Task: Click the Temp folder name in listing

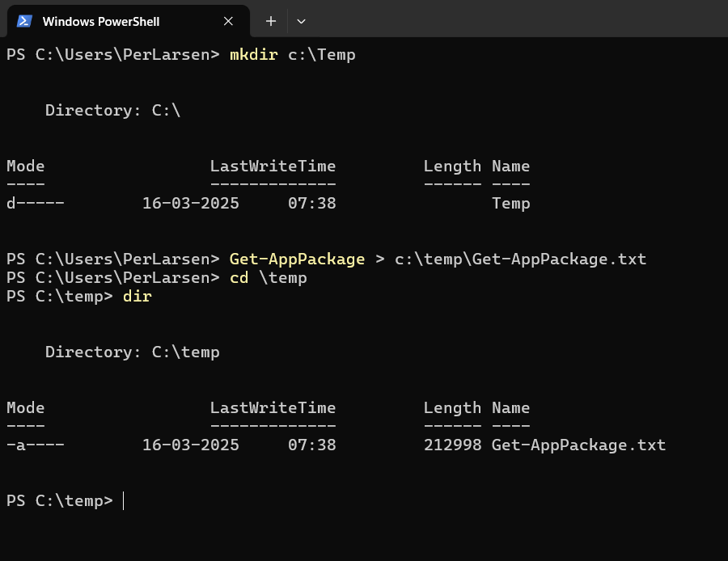Action: pos(510,204)
